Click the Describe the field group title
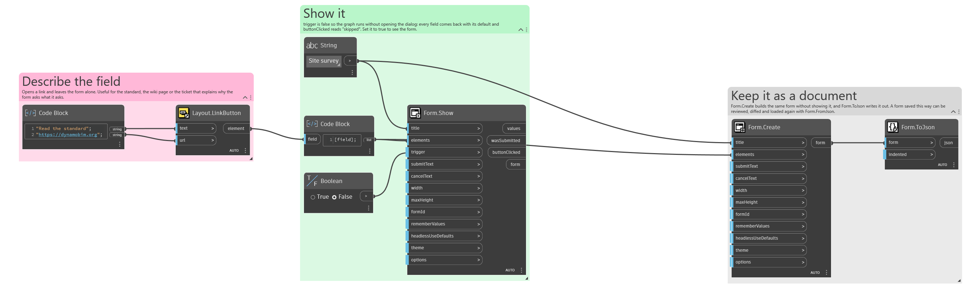 point(71,81)
